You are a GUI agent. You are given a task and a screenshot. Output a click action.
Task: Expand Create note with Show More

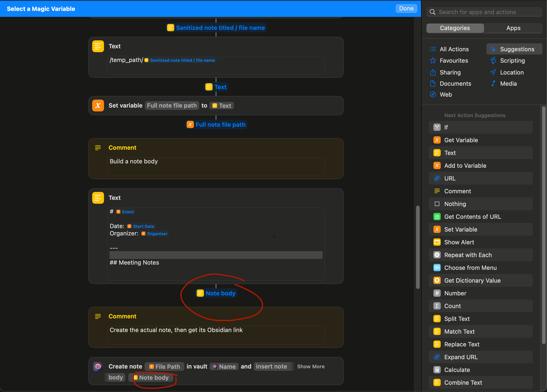pyautogui.click(x=311, y=366)
